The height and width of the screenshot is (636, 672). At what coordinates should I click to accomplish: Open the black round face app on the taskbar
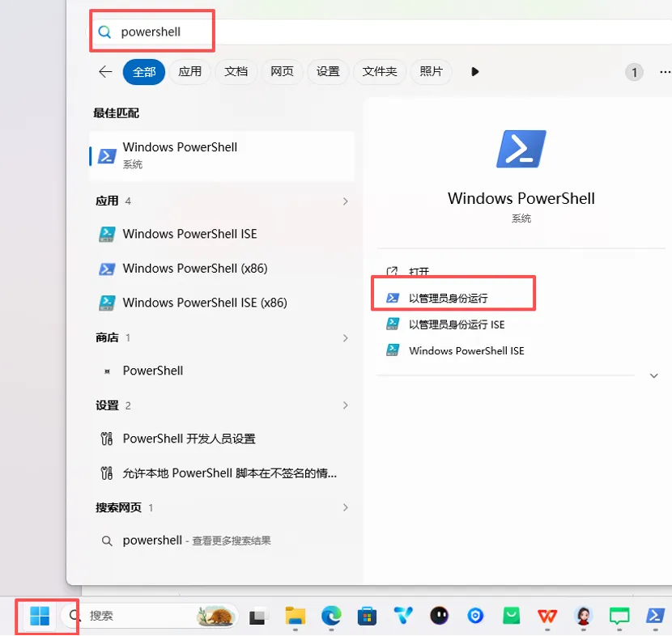(x=440, y=617)
